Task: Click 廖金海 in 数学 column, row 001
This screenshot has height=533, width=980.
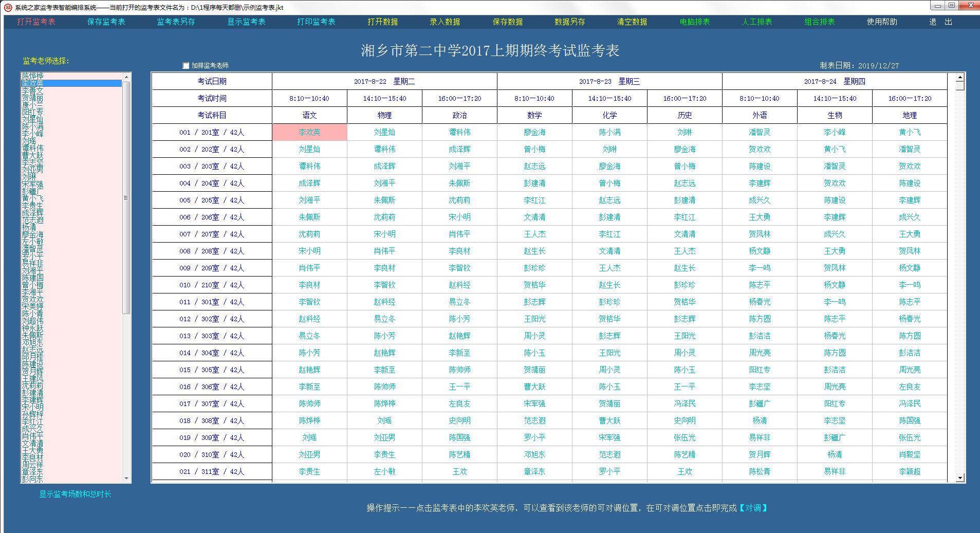Action: pos(534,132)
